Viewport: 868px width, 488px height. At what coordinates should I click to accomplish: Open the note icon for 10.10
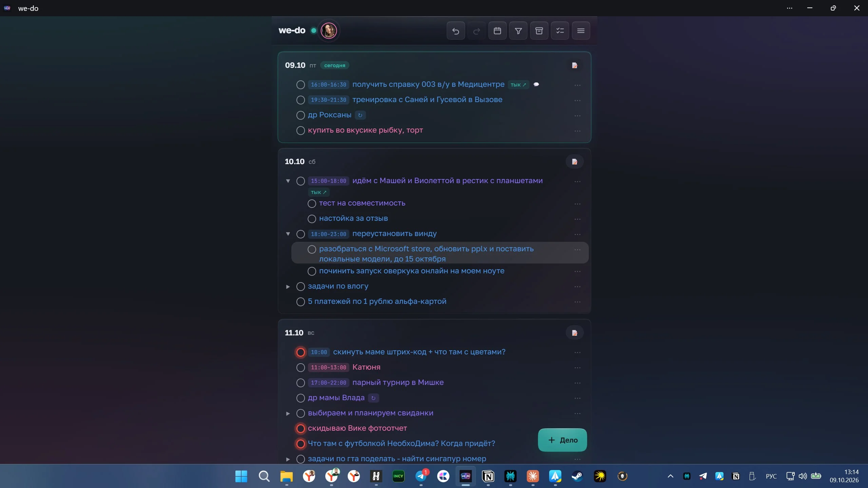coord(575,162)
